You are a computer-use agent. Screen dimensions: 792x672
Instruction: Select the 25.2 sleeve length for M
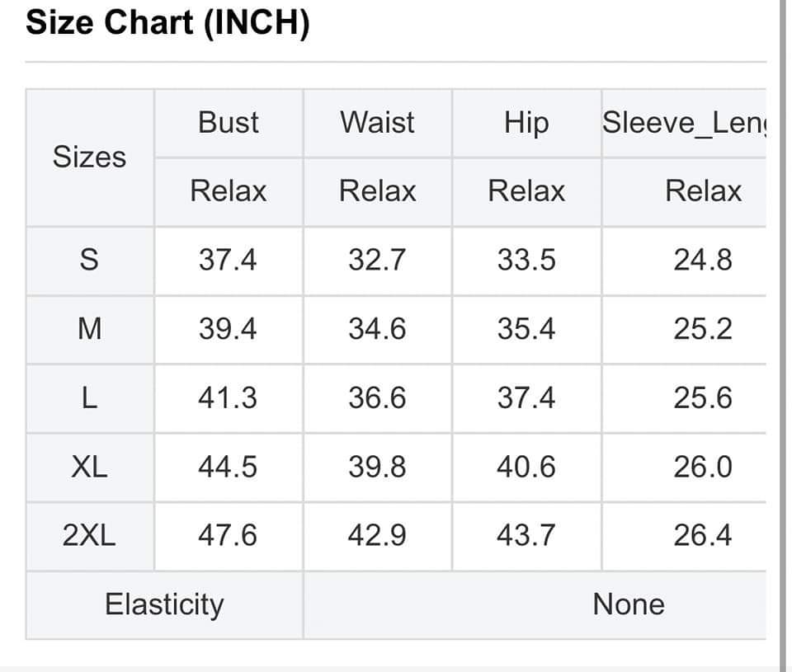702,329
